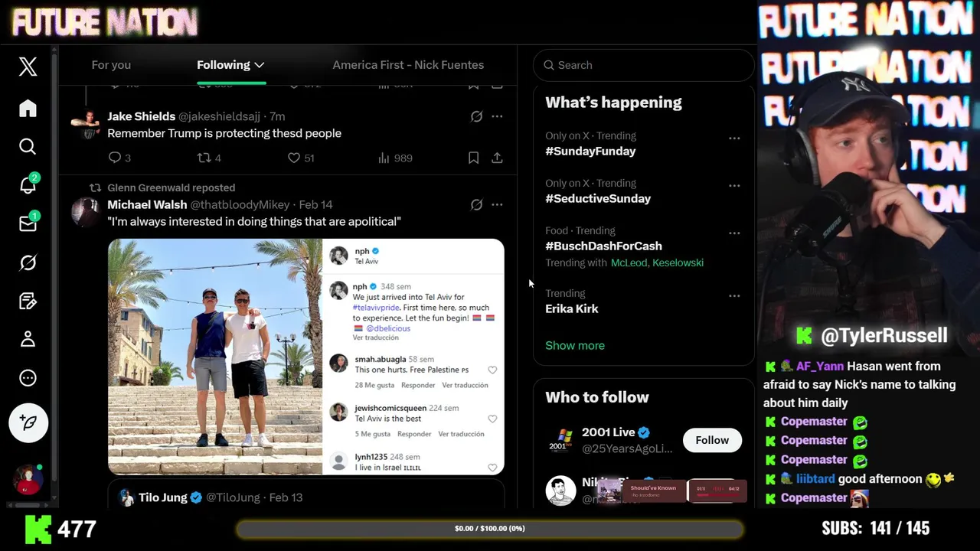980x551 pixels.
Task: Open McLeod, Keselowski trending link
Action: coord(657,262)
